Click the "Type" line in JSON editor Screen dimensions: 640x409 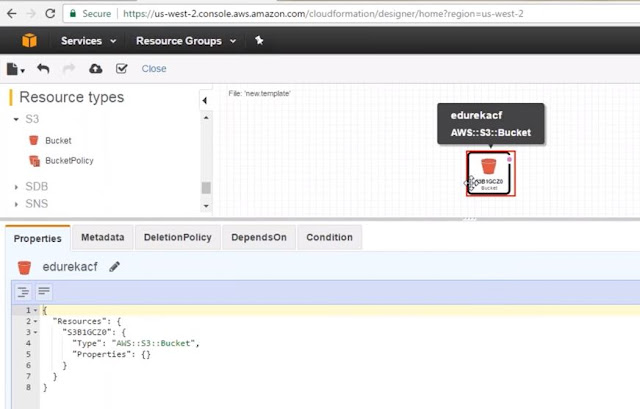coord(136,343)
